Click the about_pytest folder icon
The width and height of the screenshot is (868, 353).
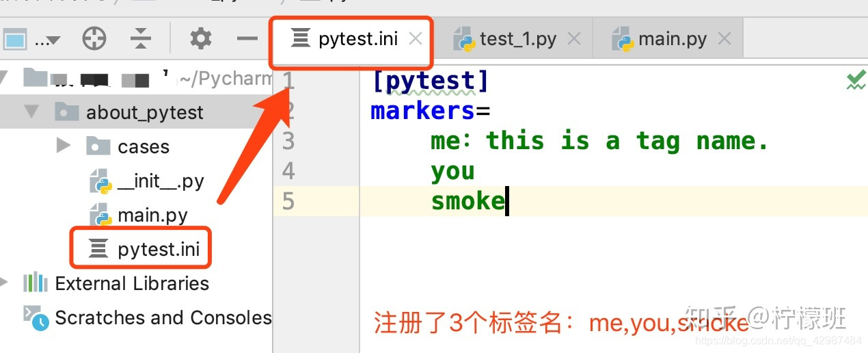coord(66,112)
